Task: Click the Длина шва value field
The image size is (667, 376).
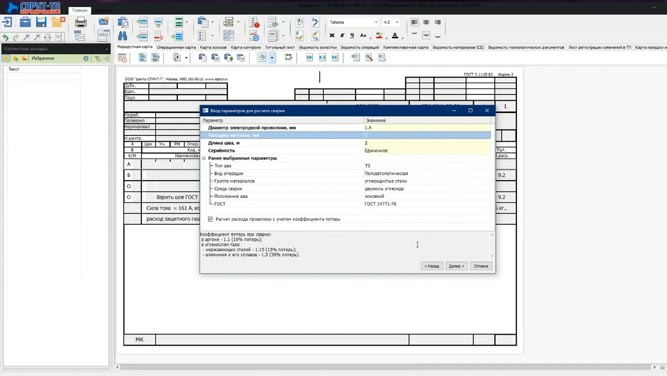Action: tap(427, 143)
